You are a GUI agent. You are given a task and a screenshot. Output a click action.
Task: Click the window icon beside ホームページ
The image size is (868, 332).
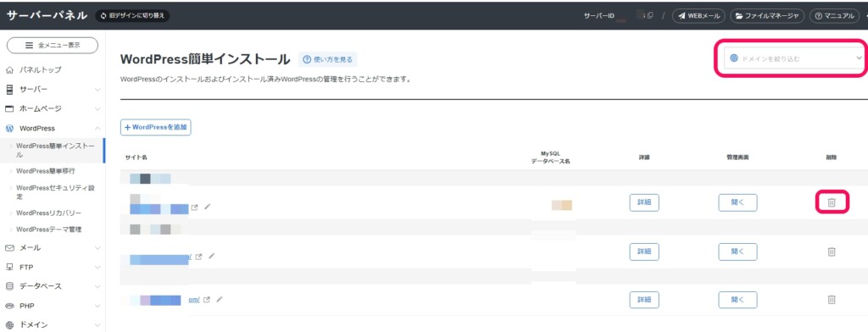(x=8, y=109)
